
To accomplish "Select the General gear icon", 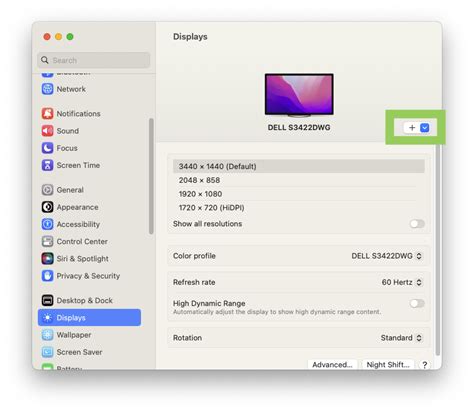I will 47,190.
